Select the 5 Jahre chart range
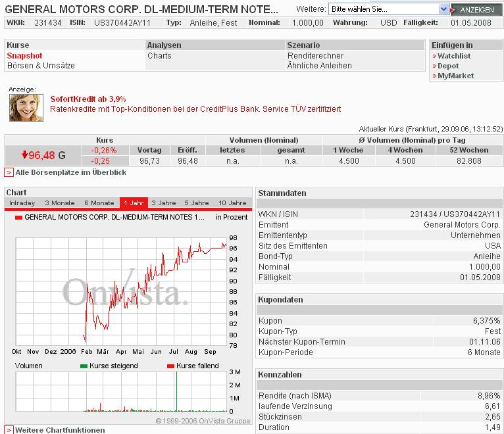 tap(196, 203)
